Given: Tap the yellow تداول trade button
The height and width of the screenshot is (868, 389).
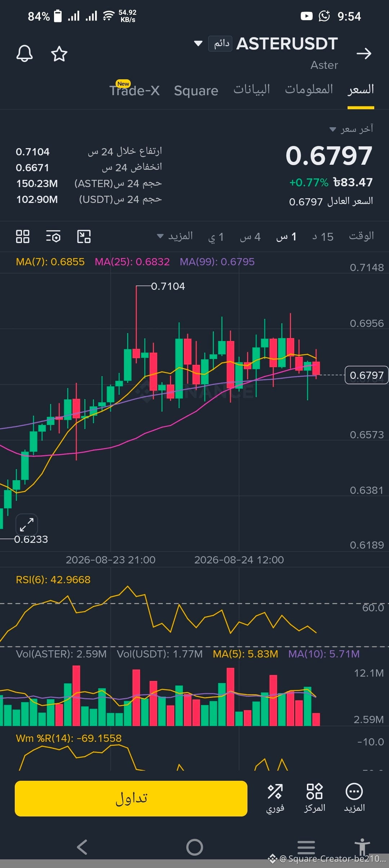Looking at the screenshot, I should 131,798.
